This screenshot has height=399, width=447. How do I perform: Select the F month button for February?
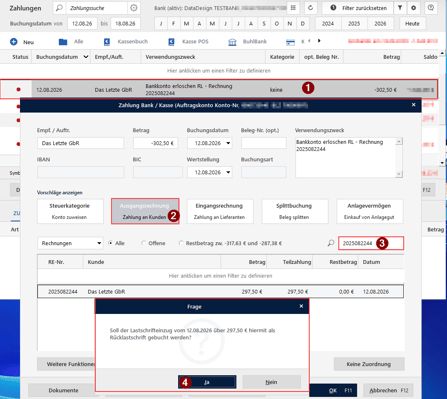click(173, 24)
